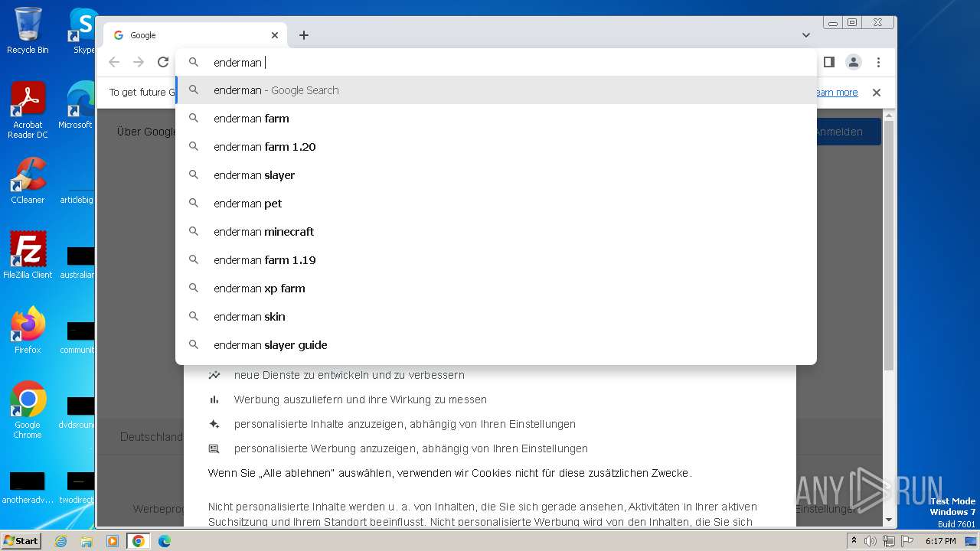Viewport: 980px width, 551px height.
Task: Open Recycle Bin desktop icon
Action: pyautogui.click(x=28, y=31)
